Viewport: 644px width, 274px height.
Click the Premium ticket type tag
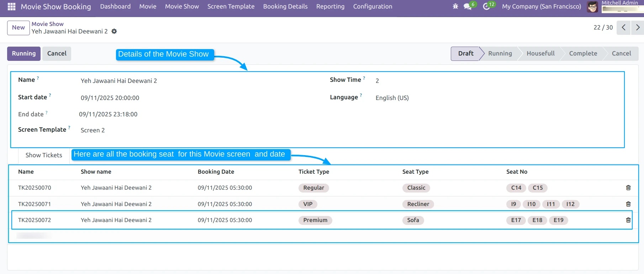click(315, 220)
